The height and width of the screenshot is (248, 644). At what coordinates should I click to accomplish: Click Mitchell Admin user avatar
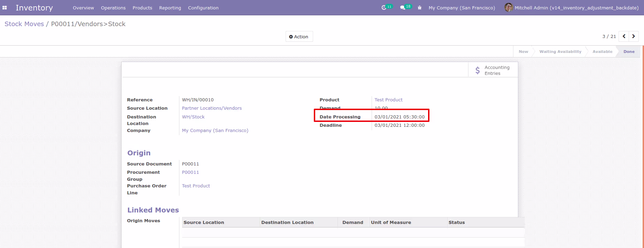tap(509, 7)
